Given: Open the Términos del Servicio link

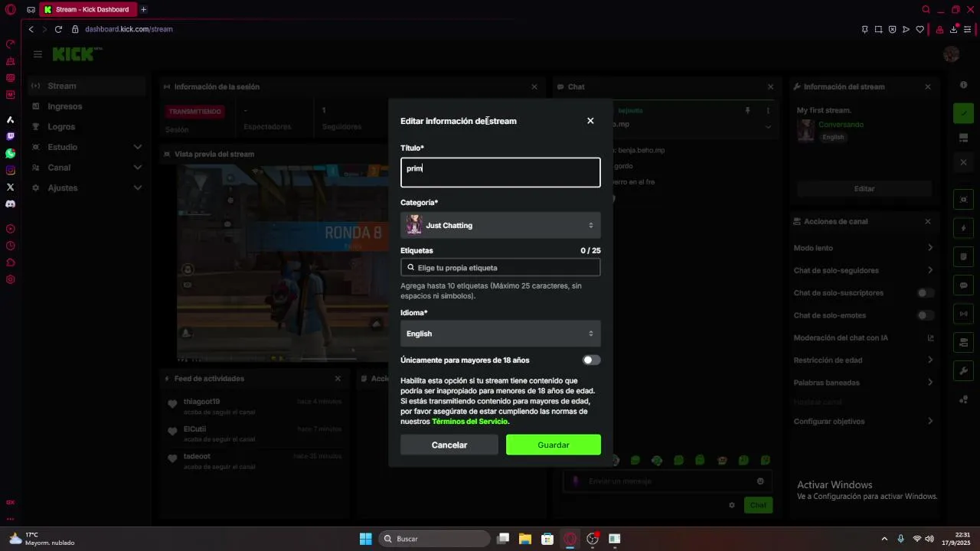Looking at the screenshot, I should 469,422.
